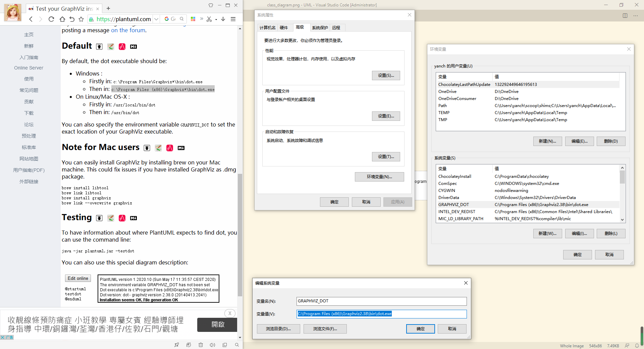Viewport: 644px width, 349px height.
Task: Click the pencil edit icon beside Testing heading
Action: tap(111, 218)
